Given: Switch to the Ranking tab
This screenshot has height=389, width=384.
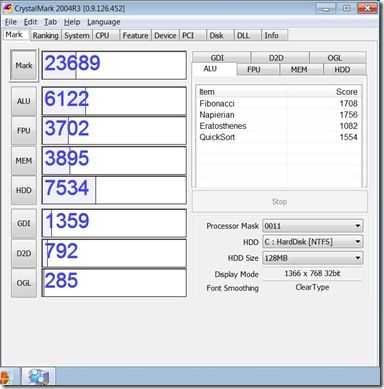Looking at the screenshot, I should pos(45,35).
